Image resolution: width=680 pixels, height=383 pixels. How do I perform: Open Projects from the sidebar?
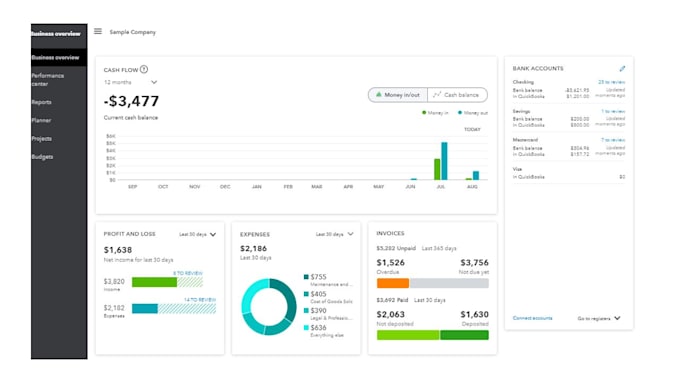(42, 138)
